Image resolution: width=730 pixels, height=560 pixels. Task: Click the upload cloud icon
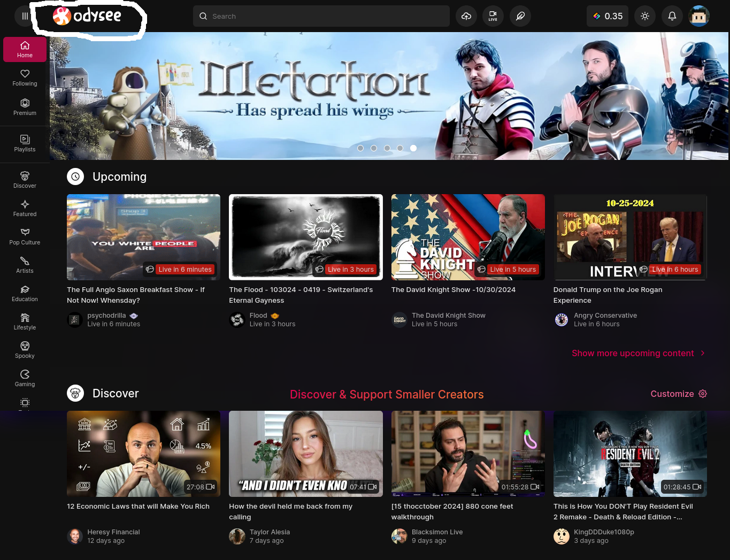[466, 16]
